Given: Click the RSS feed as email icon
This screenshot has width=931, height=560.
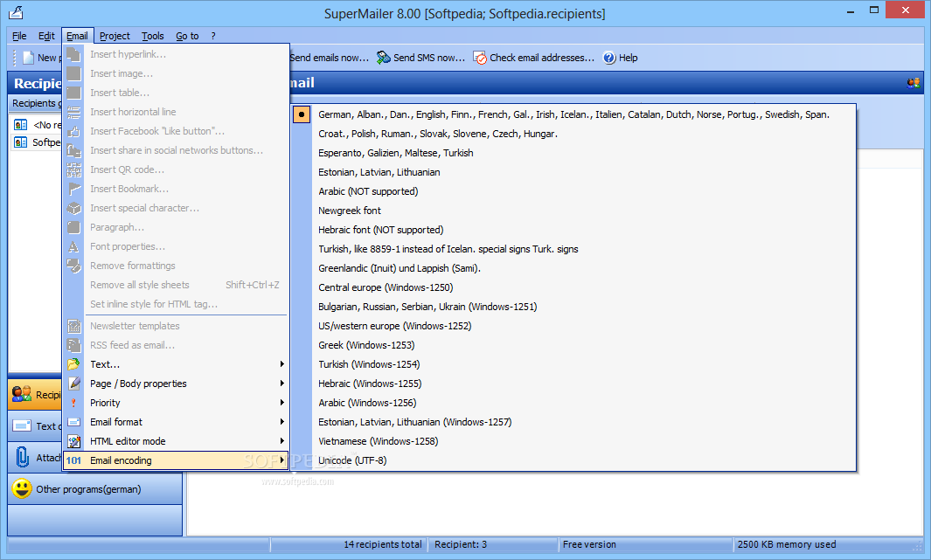Looking at the screenshot, I should (73, 345).
